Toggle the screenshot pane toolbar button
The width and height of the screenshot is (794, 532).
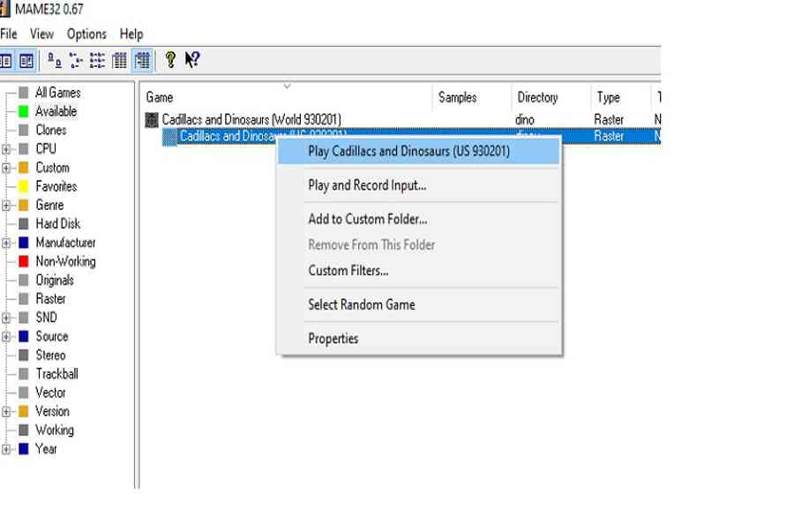(26, 60)
